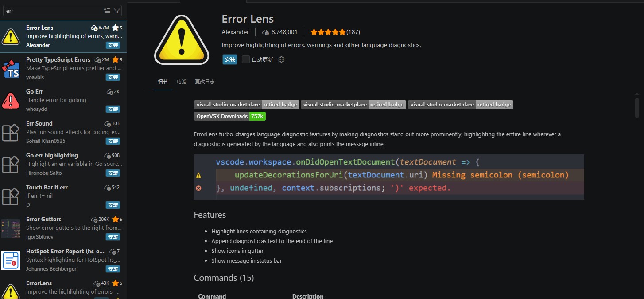Click the 'Commands (15)' heading
Screen dimensions: 644x299
224,278
